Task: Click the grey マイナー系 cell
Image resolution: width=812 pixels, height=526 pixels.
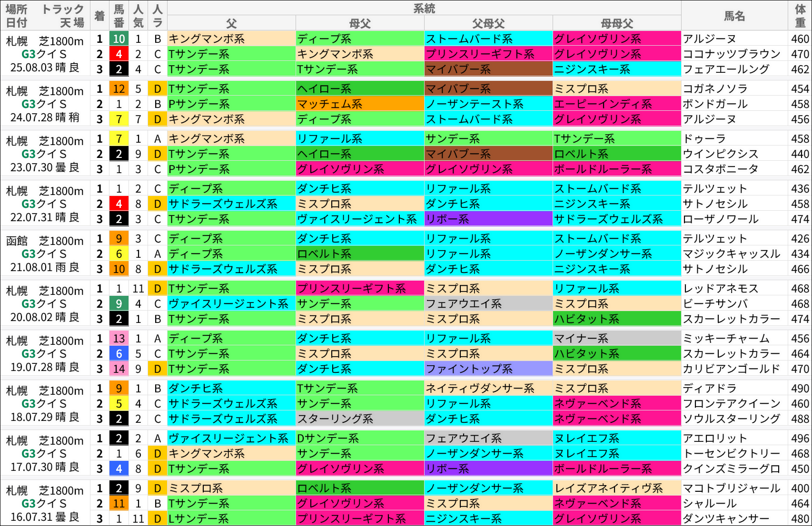Action: [617, 339]
